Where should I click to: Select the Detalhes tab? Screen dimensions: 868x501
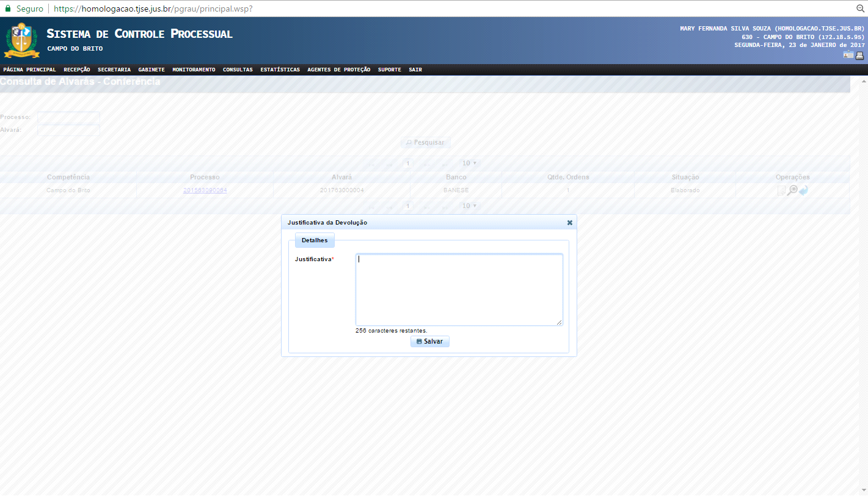(315, 240)
